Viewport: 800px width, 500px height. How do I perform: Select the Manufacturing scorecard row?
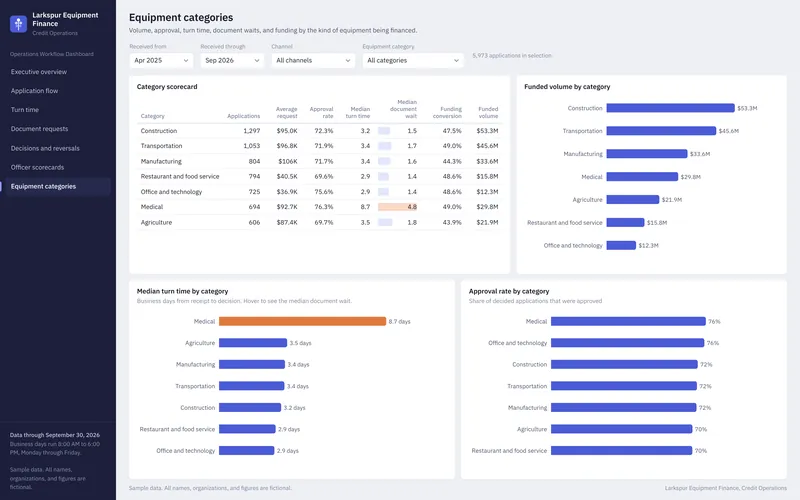(x=319, y=161)
